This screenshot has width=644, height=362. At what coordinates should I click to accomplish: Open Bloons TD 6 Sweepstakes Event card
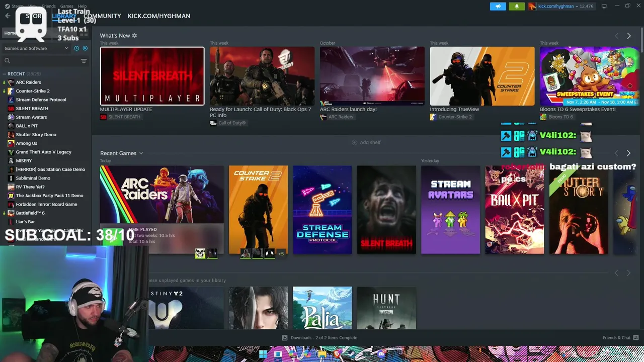coord(590,76)
